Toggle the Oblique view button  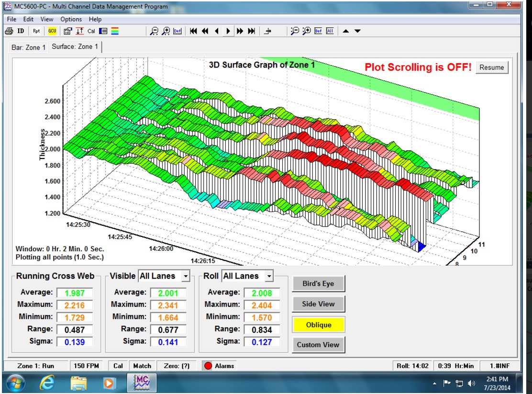pos(318,325)
